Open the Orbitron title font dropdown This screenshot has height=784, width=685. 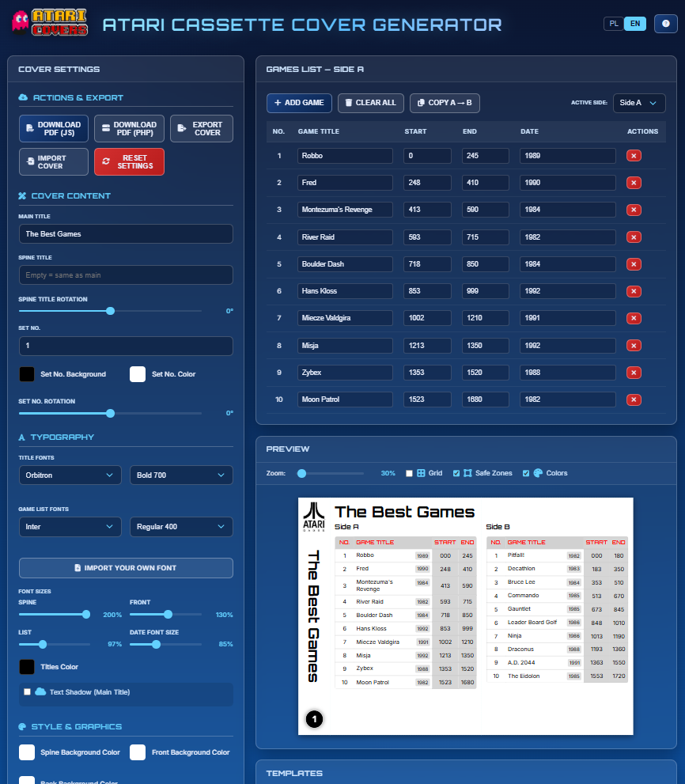70,475
